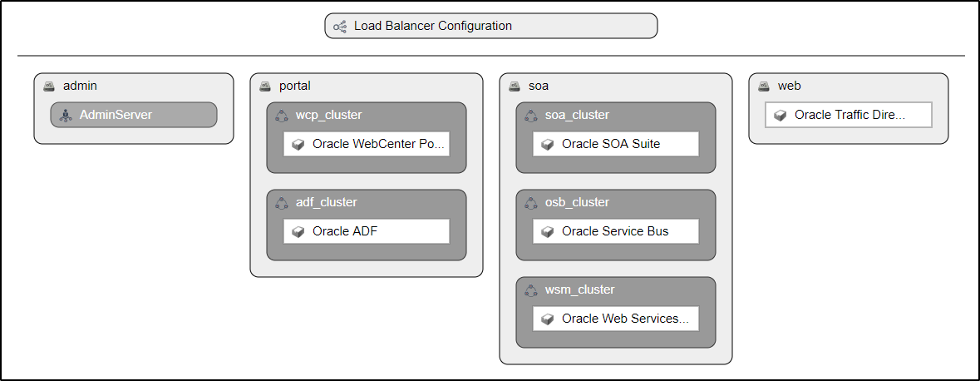Select the Oracle SOA Suite component
Image resolution: width=980 pixels, height=381 pixels.
616,144
